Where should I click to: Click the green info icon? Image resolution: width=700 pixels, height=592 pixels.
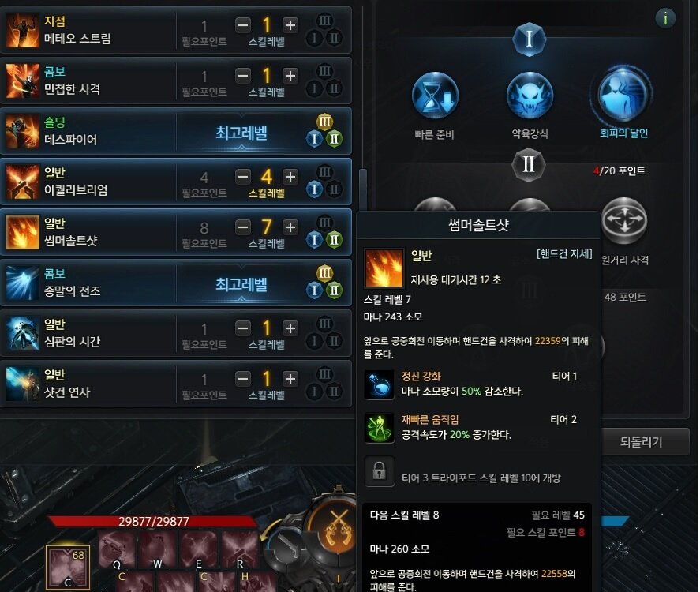tap(665, 19)
